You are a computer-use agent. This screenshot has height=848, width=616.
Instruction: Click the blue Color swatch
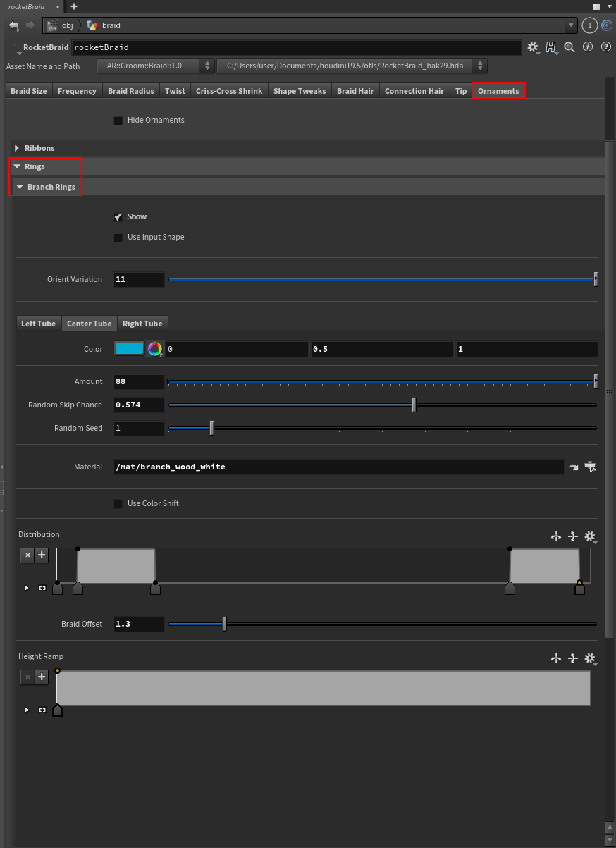129,349
